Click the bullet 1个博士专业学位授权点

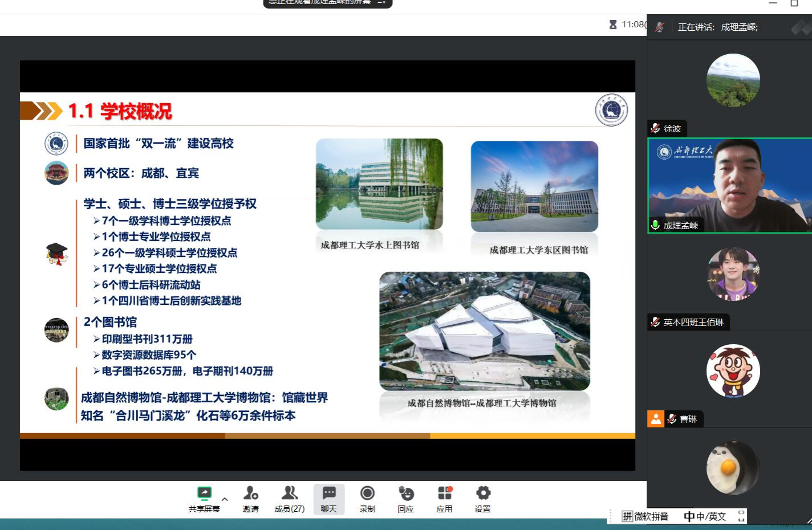152,237
